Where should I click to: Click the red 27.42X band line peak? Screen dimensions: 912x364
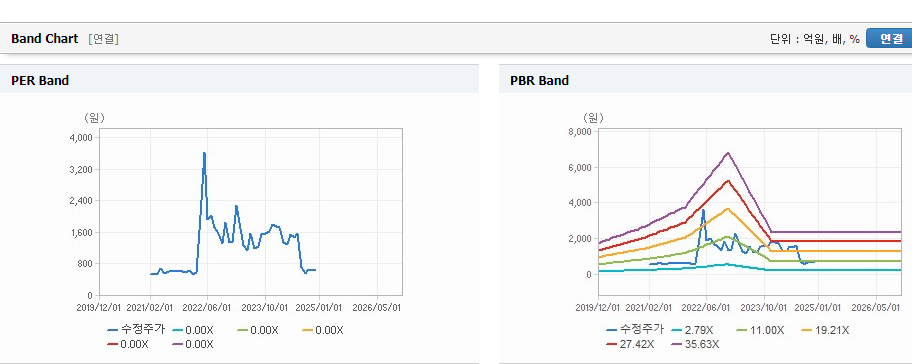tap(728, 181)
